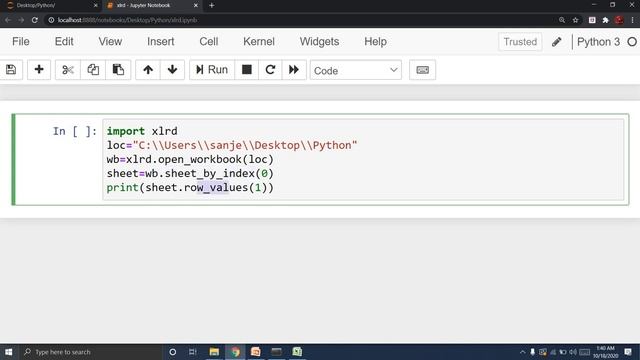Click the Type here to search box
Viewport: 640px width, 360px height.
[91, 352]
